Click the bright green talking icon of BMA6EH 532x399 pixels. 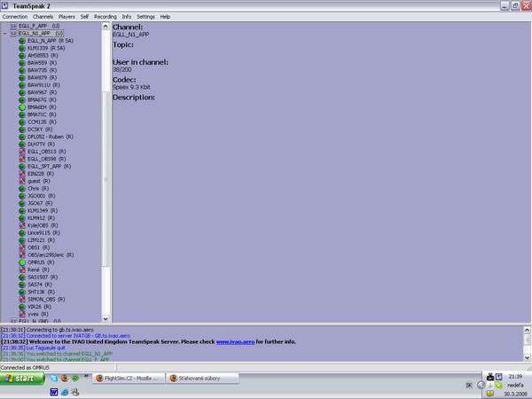22,107
